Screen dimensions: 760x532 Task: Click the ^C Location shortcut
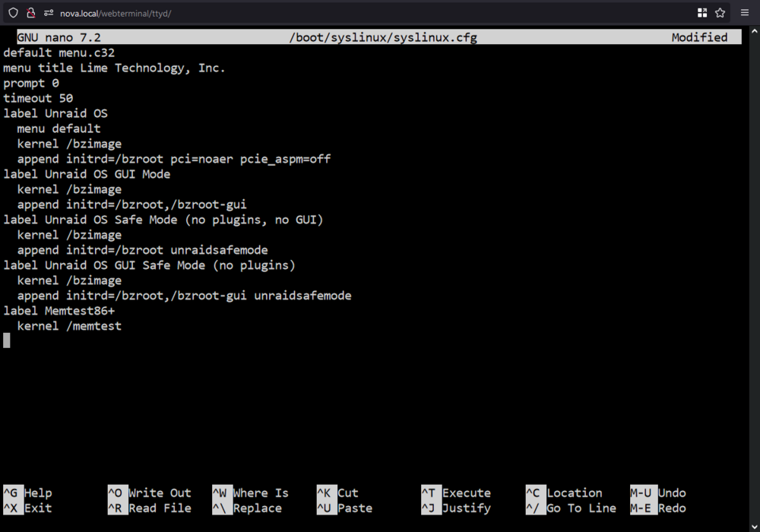coord(564,492)
